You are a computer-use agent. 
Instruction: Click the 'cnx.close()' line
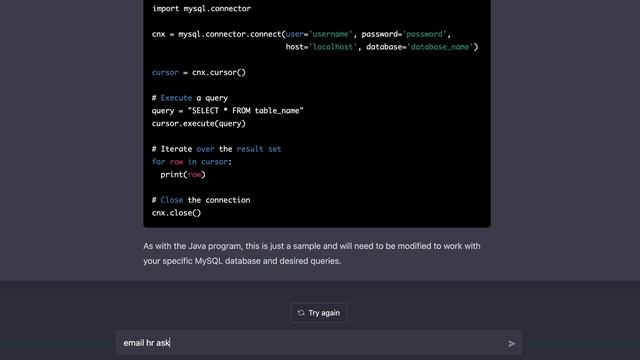point(176,213)
